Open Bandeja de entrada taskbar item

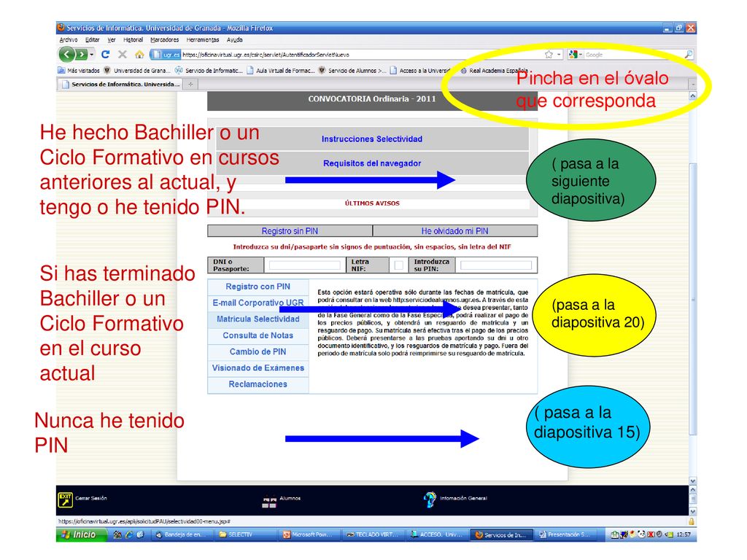coord(182,534)
